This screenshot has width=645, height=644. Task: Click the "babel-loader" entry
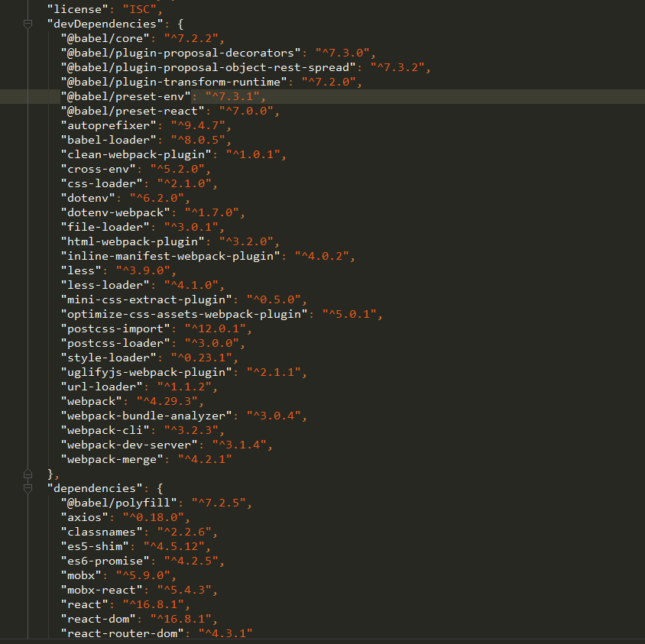click(146, 141)
